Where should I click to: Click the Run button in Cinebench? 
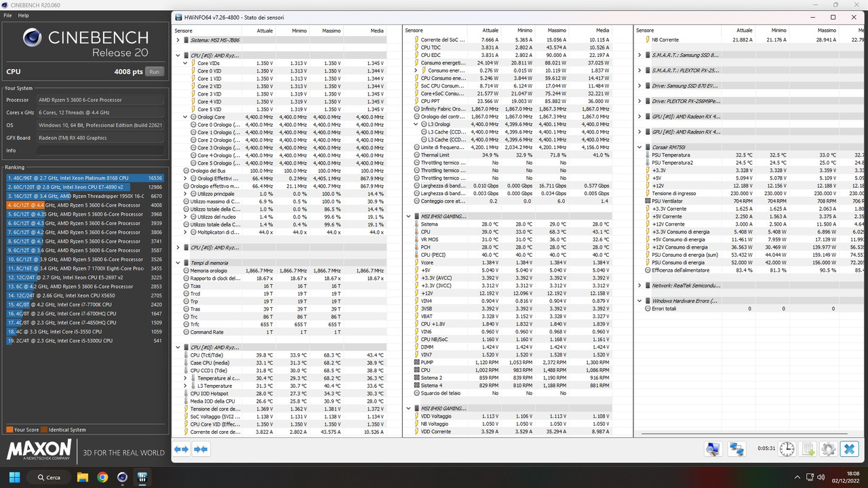pyautogui.click(x=155, y=71)
